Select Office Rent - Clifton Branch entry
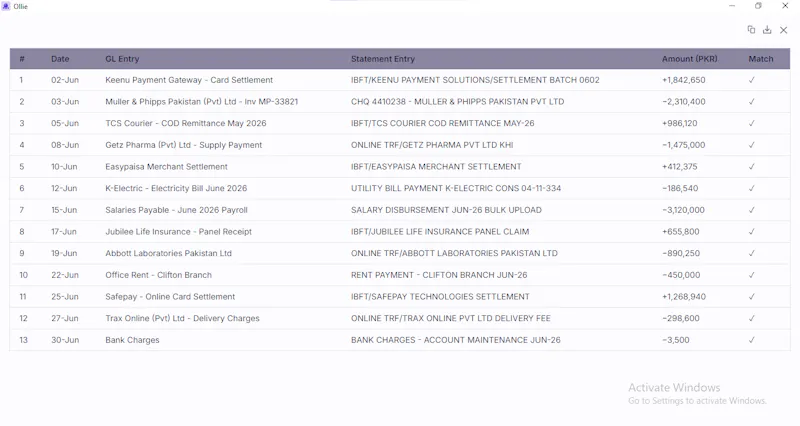The image size is (800, 426). point(158,275)
